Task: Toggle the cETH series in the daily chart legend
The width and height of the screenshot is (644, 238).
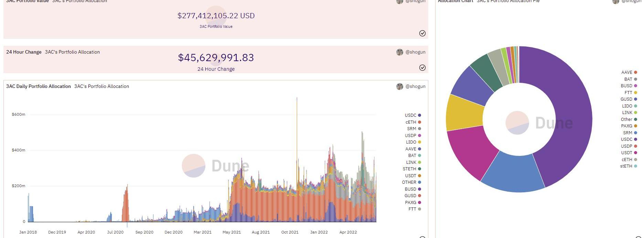Action: point(413,122)
